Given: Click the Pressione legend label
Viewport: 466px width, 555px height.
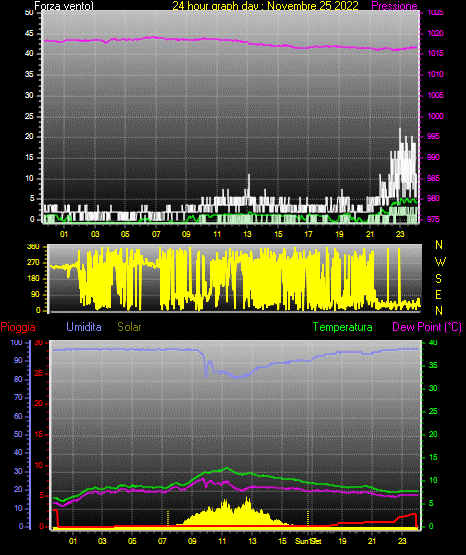Looking at the screenshot, I should pos(394,6).
